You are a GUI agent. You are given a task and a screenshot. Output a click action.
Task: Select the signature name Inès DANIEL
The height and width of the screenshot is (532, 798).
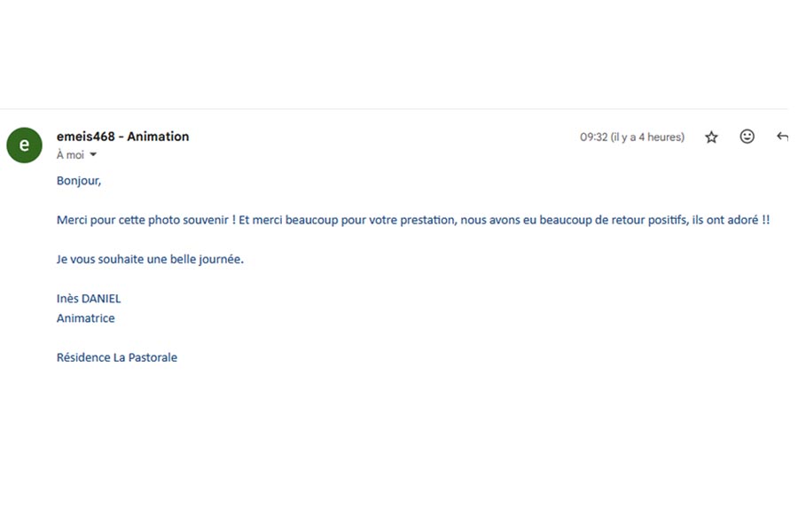click(89, 299)
